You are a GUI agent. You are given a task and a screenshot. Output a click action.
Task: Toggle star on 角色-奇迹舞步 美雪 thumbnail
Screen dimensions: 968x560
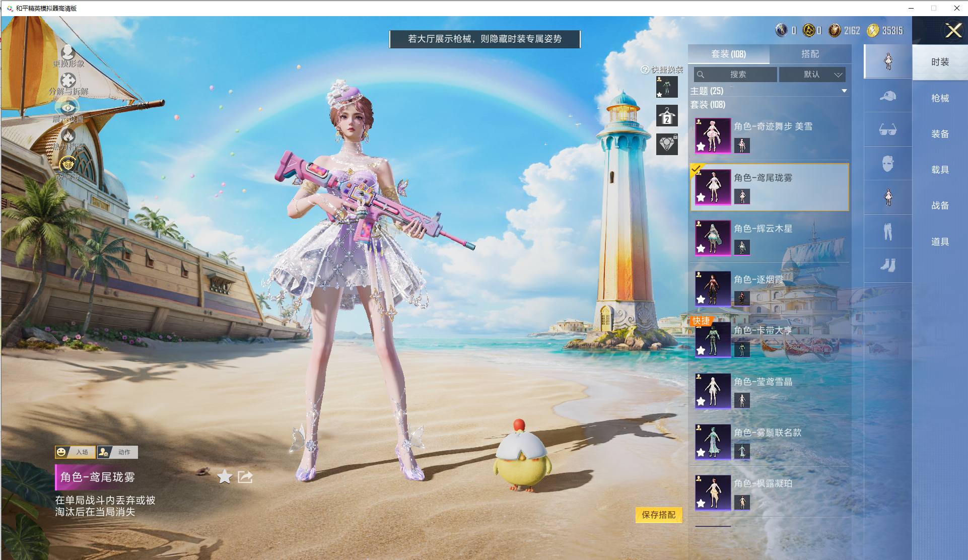(701, 147)
